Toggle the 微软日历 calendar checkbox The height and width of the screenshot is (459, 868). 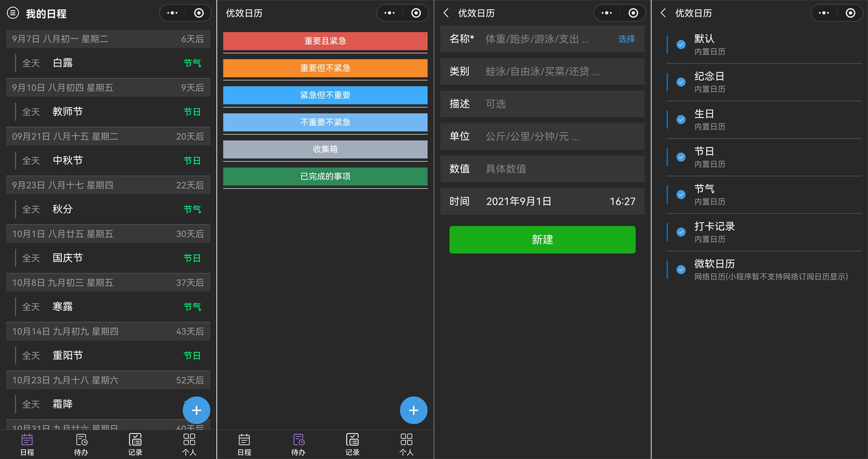(681, 269)
